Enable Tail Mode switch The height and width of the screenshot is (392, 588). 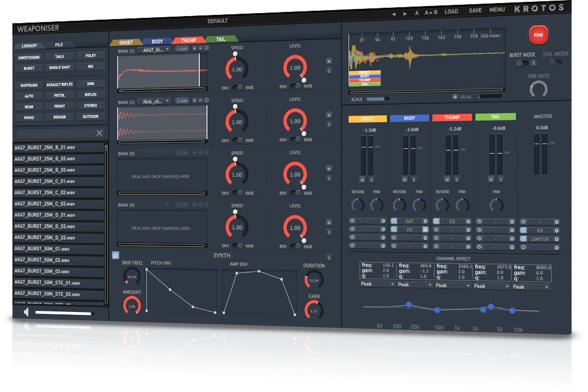point(555,62)
